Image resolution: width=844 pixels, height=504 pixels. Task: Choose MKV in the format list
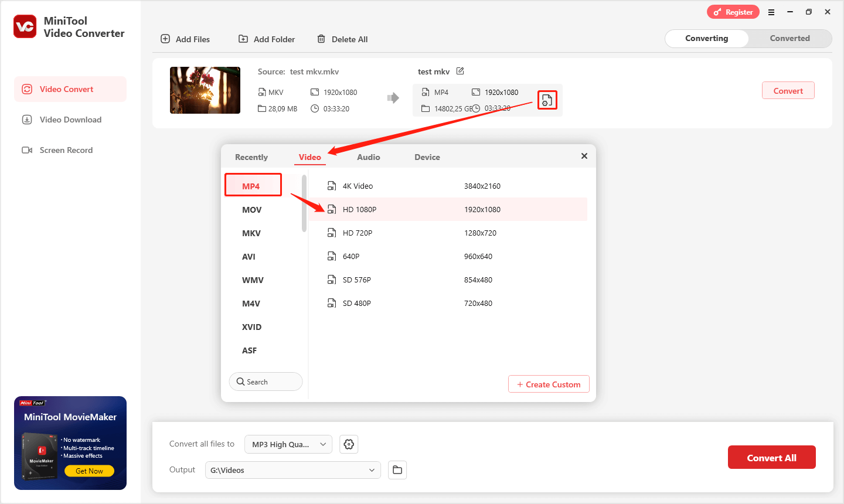coord(251,233)
